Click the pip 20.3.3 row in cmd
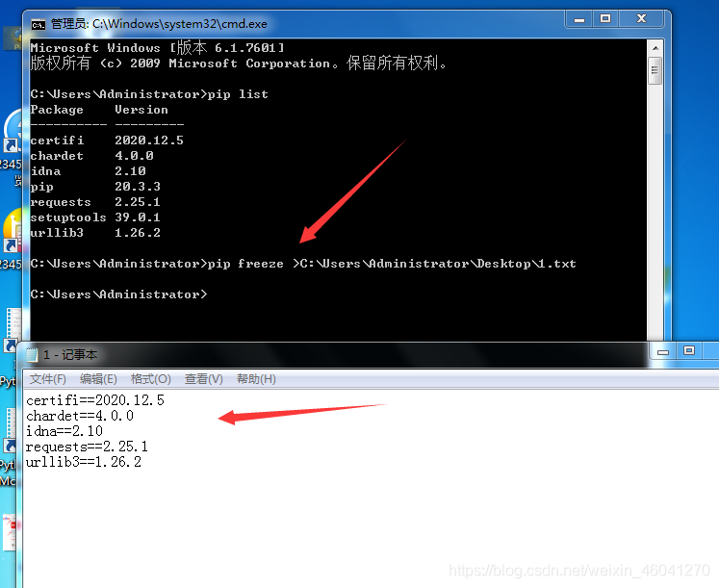The width and height of the screenshot is (719, 588). coord(95,187)
